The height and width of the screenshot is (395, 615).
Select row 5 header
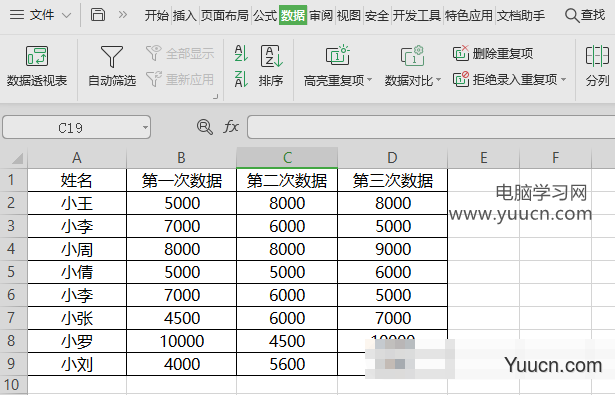pos(14,272)
